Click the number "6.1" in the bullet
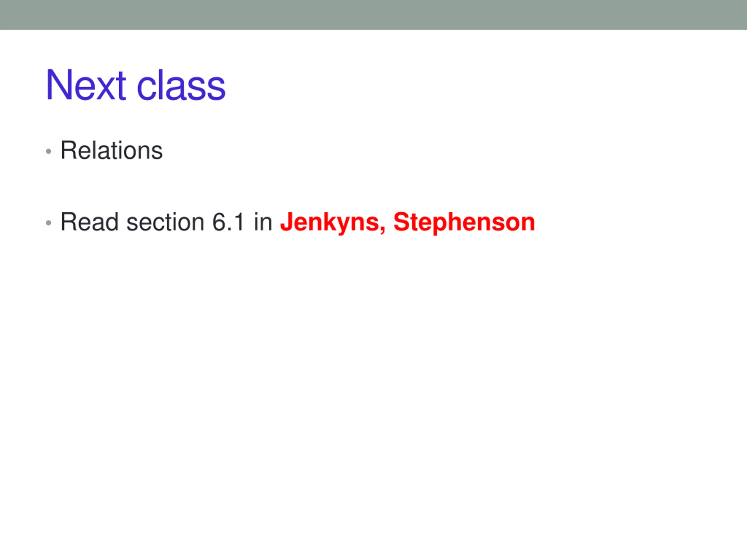Viewport: 747px width, 560px height. [x=228, y=222]
